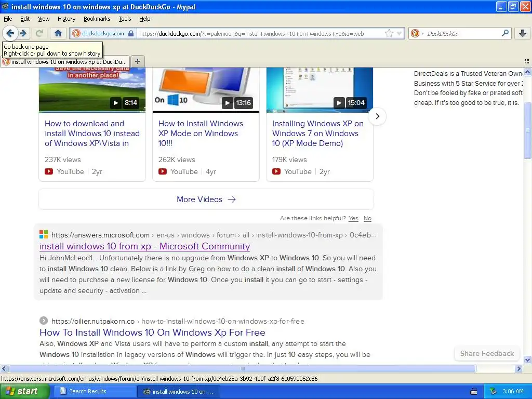The height and width of the screenshot is (399, 532).
Task: Answer No to links helpful question
Action: [367, 218]
